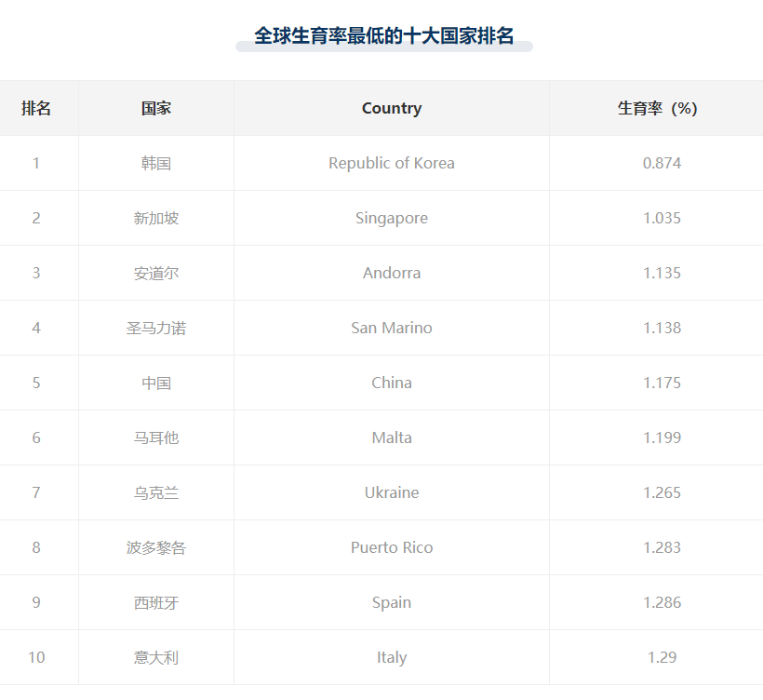Select the Andorra cell
The image size is (763, 700).
point(392,273)
